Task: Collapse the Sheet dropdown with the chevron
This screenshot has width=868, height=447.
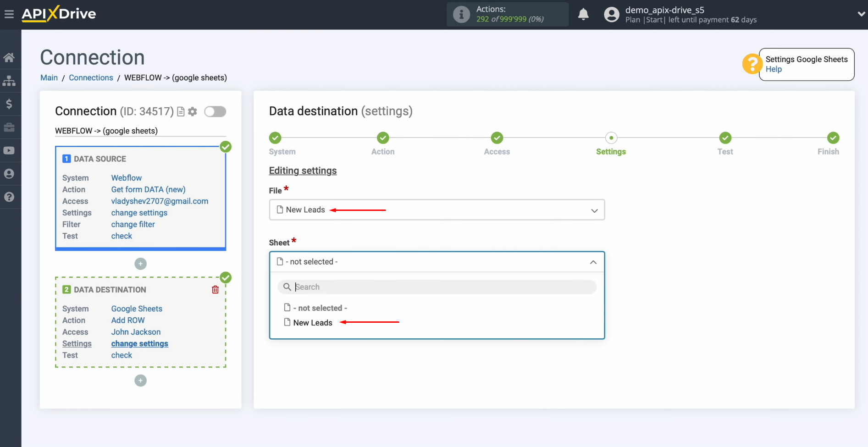Action: [x=593, y=262]
